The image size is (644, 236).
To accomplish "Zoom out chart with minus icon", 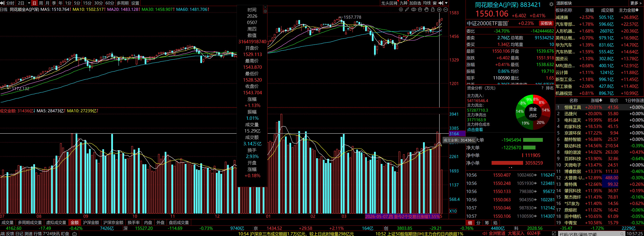I will pyautogui.click(x=446, y=10).
